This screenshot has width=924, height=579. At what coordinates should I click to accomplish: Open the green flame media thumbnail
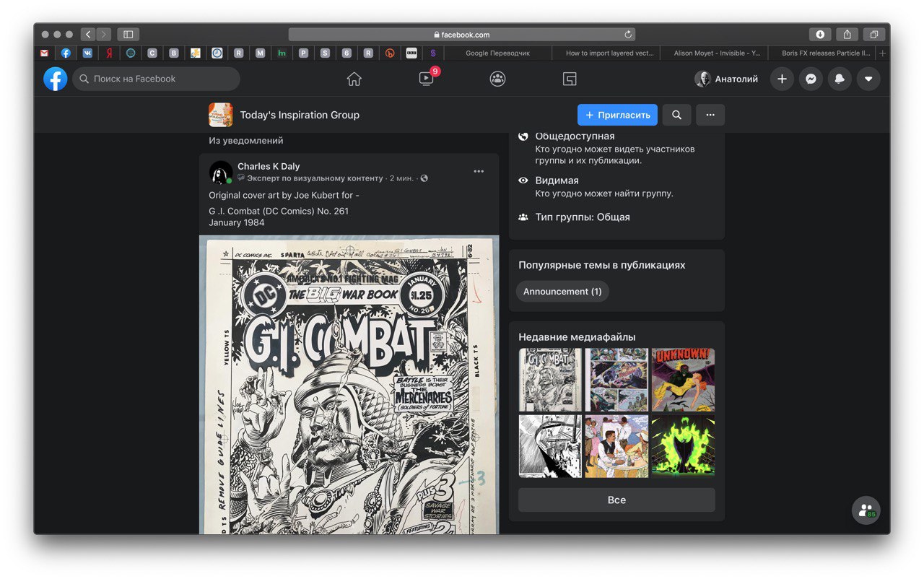(x=683, y=446)
